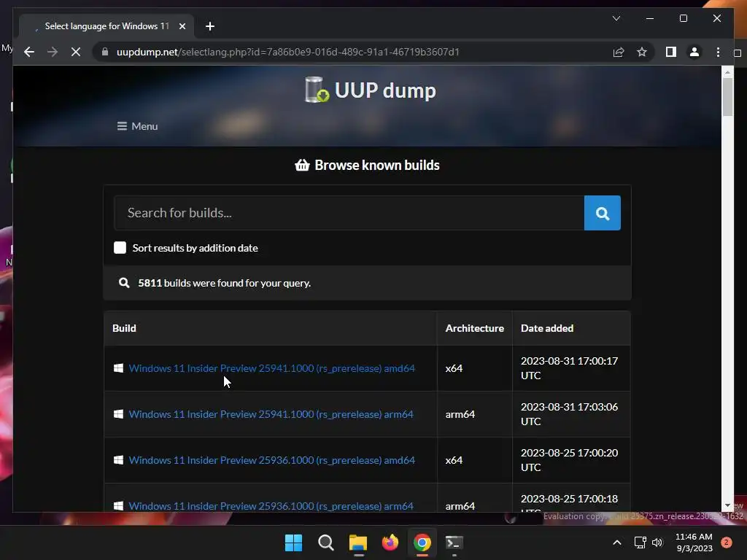Select the 'Select language for Windows 11' tab
Viewport: 747px width, 560px height.
[x=107, y=26]
